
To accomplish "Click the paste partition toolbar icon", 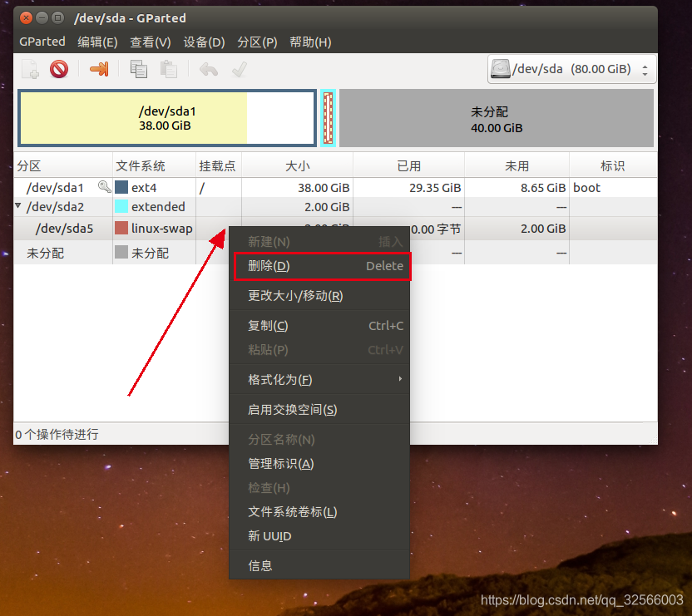I will click(169, 69).
